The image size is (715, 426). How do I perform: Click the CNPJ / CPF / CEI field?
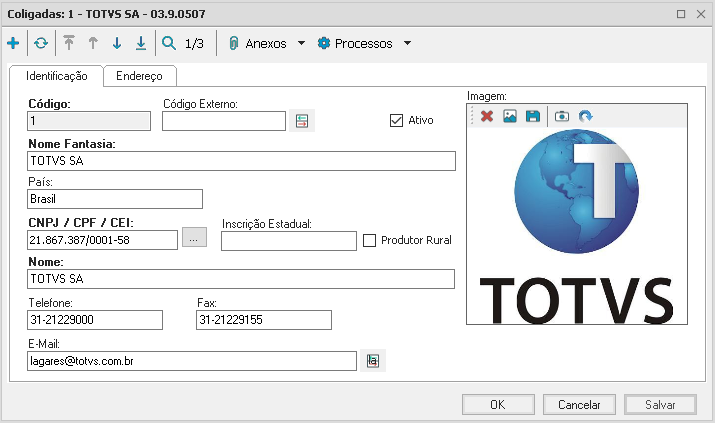pos(102,240)
